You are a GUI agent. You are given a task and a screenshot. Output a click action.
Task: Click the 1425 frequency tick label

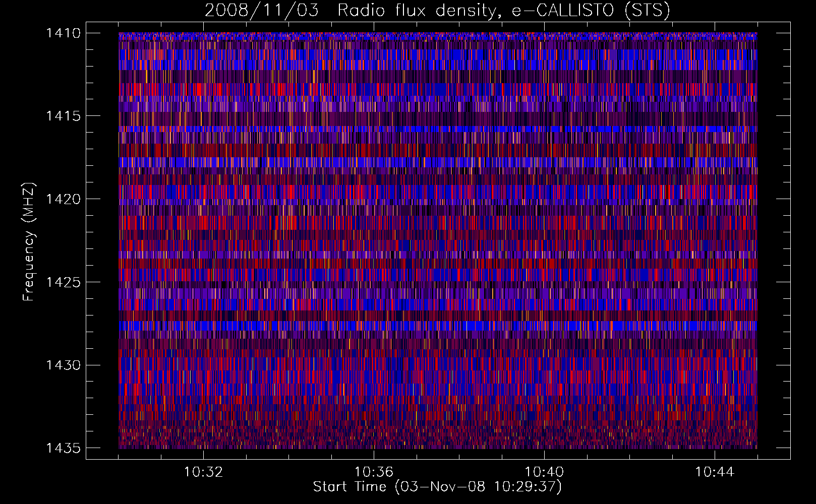pyautogui.click(x=63, y=282)
